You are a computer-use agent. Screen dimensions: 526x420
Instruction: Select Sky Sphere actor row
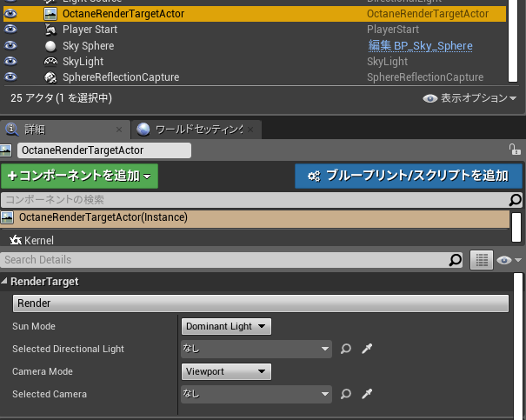point(255,45)
